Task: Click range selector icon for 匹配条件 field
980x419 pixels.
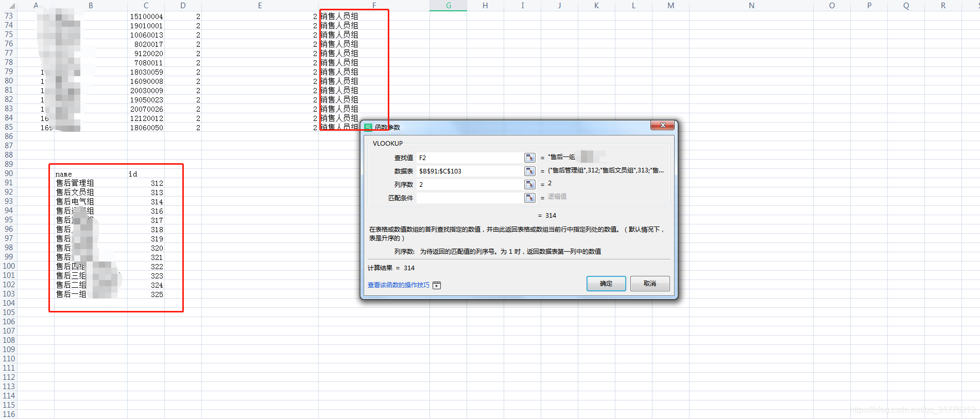Action: click(529, 198)
